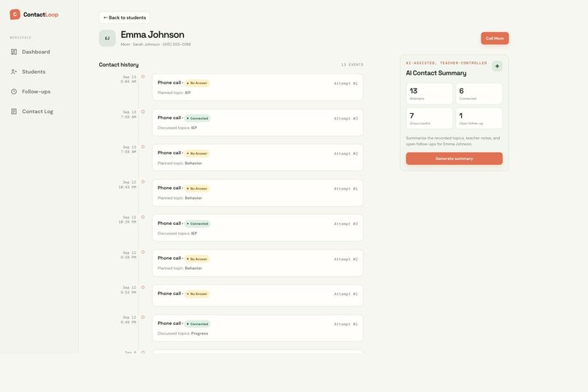The image size is (588, 392).
Task: Click the 13 EVENTS count label
Action: pos(352,65)
